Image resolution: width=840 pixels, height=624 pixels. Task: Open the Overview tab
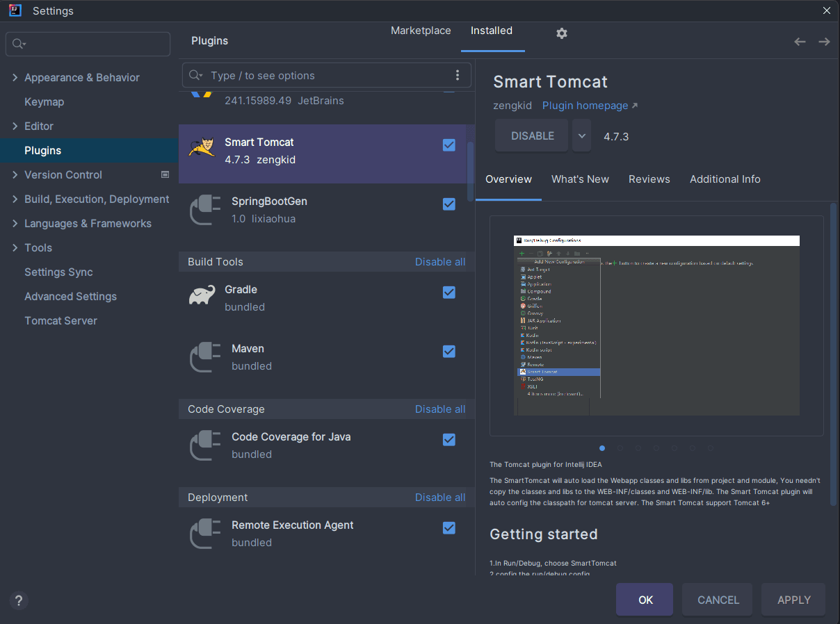(508, 179)
